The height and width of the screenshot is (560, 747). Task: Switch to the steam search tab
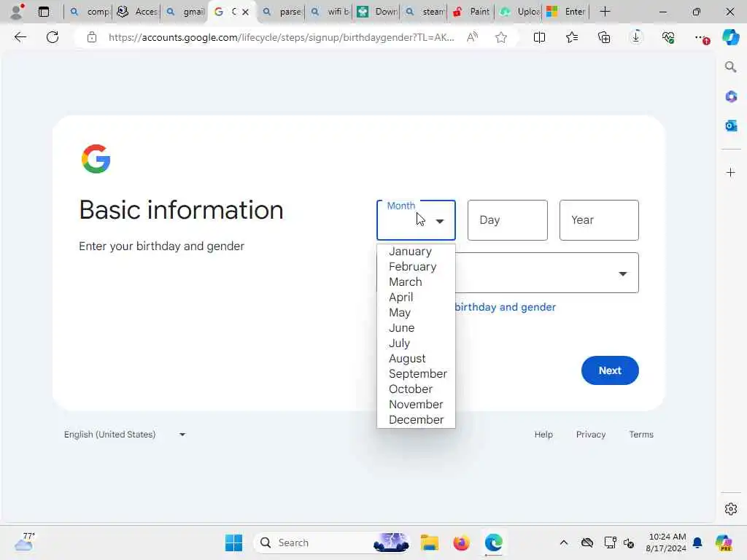[424, 12]
